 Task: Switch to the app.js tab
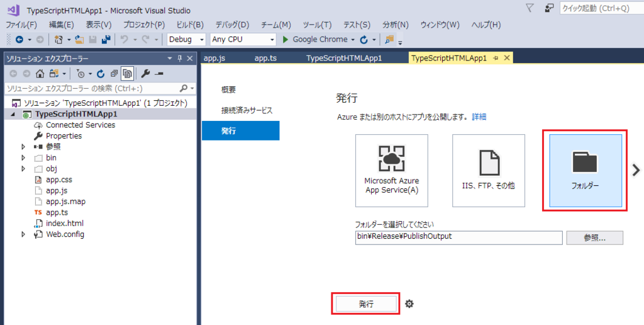tap(214, 58)
